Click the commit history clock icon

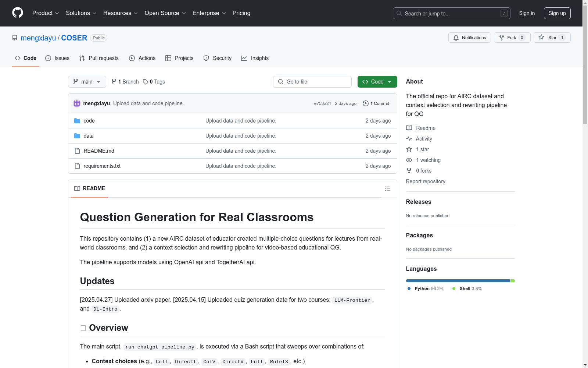click(365, 103)
